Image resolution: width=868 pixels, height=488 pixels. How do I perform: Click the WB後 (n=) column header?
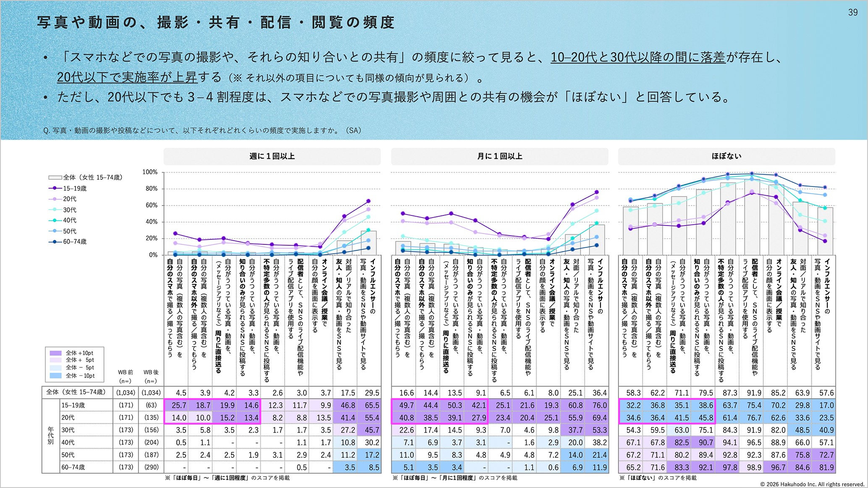(x=150, y=376)
